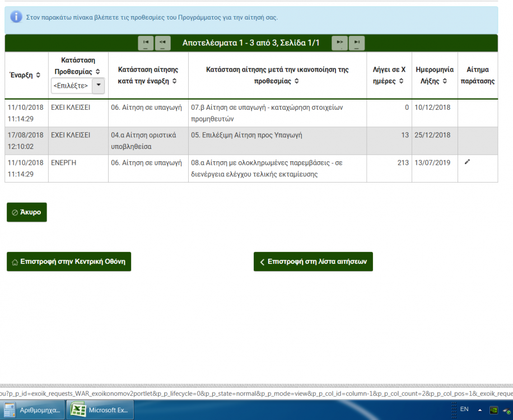This screenshot has height=420, width=513.
Task: Go to previous page of results
Action: pyautogui.click(x=162, y=43)
